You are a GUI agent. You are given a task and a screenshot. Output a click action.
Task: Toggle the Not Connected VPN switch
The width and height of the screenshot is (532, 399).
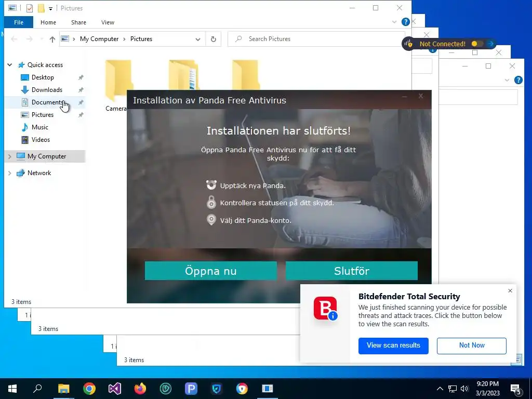477,44
